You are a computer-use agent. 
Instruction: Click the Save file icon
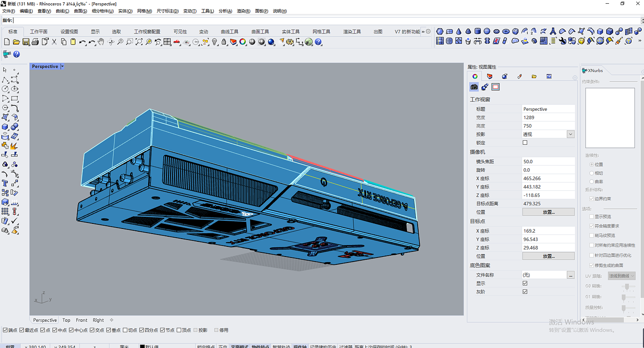(26, 42)
